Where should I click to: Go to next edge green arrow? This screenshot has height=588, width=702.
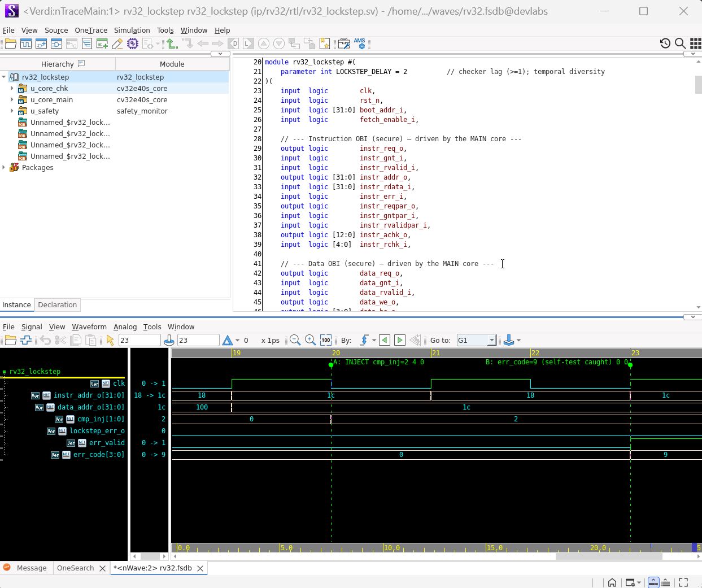pyautogui.click(x=400, y=340)
